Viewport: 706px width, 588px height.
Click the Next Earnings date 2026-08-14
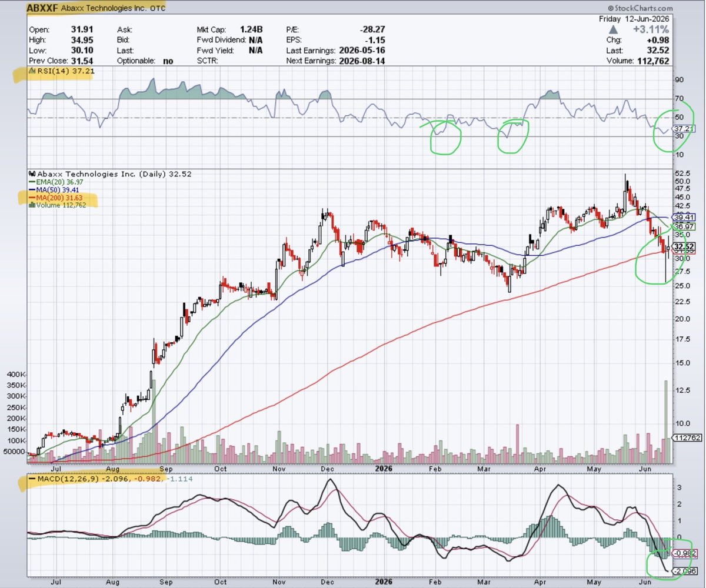coord(361,61)
